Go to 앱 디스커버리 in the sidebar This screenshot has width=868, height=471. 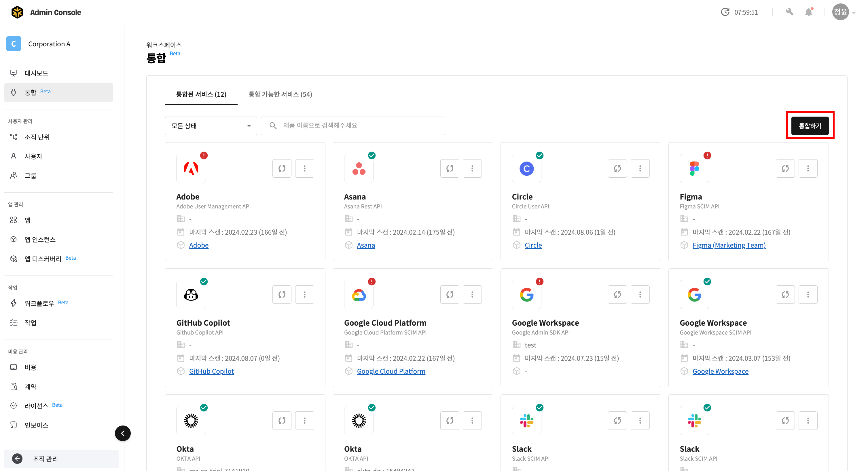(43, 259)
